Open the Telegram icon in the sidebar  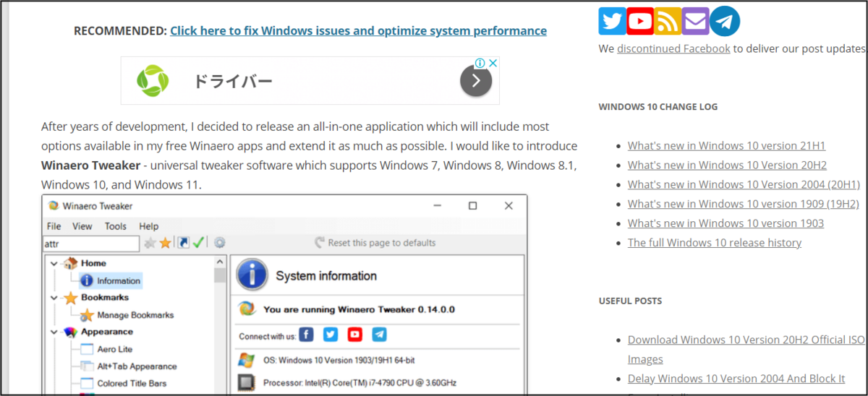[725, 21]
